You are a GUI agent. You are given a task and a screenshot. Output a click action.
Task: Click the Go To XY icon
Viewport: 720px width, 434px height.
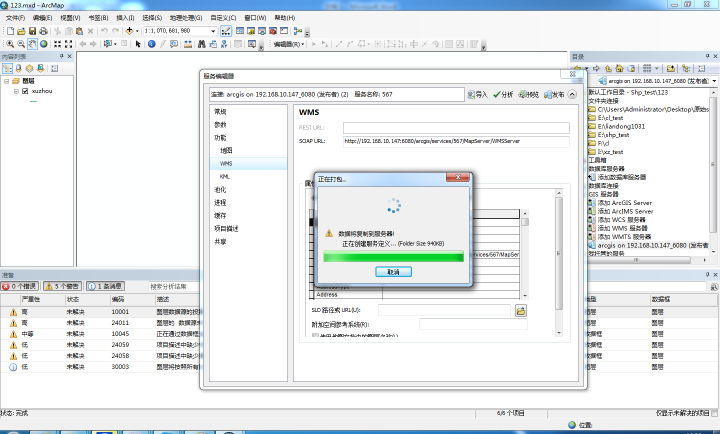224,44
